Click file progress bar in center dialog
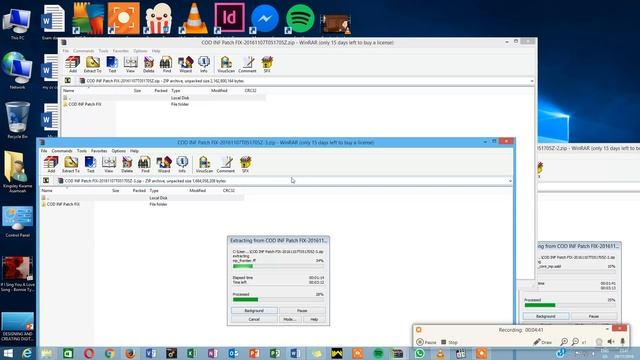The height and width of the screenshot is (360, 640). (278, 266)
